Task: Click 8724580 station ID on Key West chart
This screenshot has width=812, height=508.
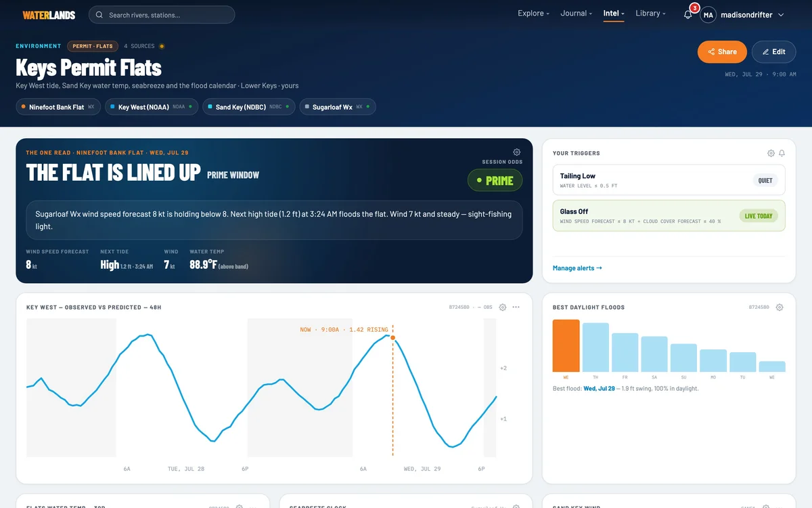Action: click(459, 308)
